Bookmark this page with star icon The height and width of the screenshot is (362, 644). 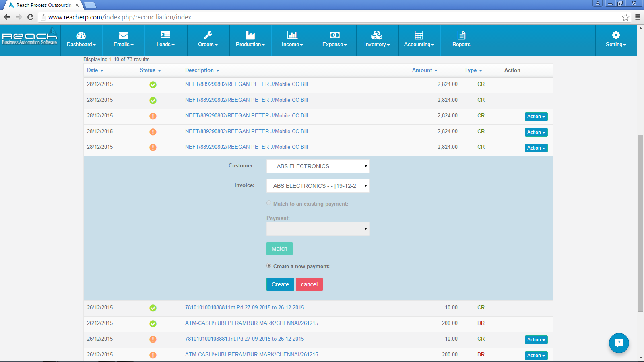(x=625, y=17)
